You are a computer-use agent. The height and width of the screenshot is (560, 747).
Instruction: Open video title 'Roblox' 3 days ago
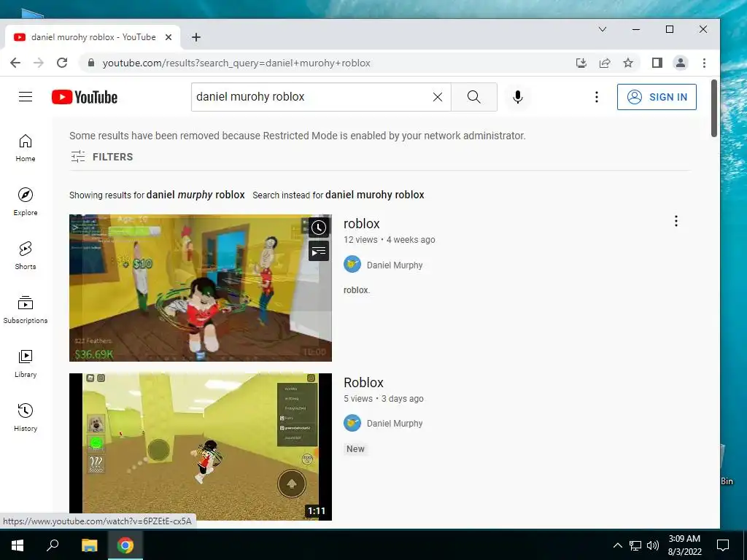(363, 382)
